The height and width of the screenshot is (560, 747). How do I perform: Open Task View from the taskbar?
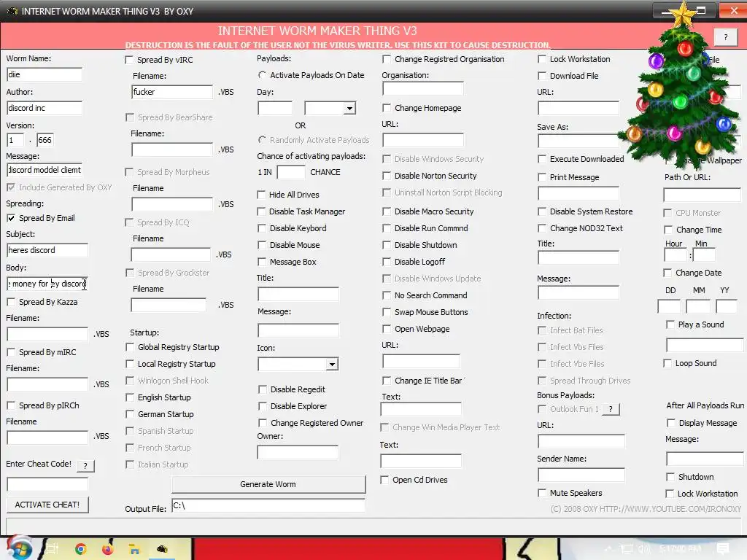click(x=52, y=548)
